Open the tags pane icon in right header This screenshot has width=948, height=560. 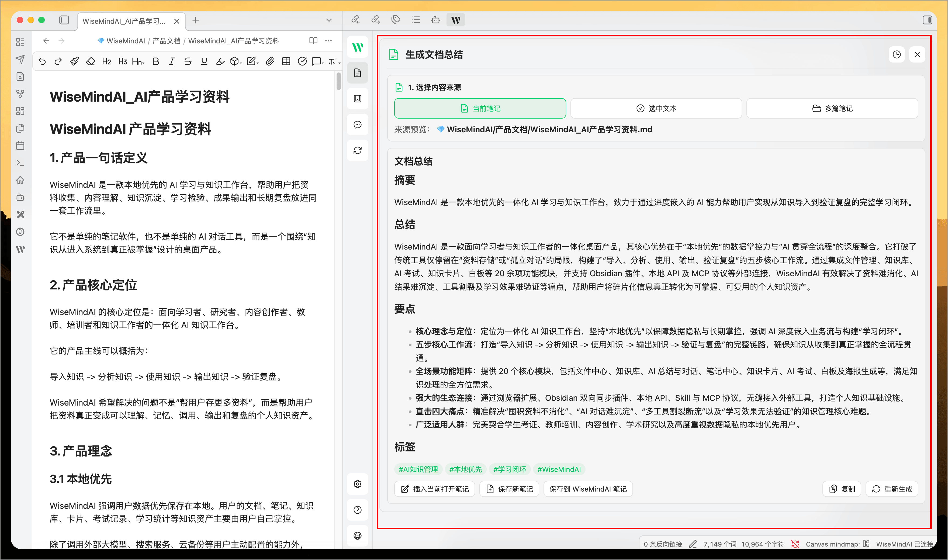396,20
